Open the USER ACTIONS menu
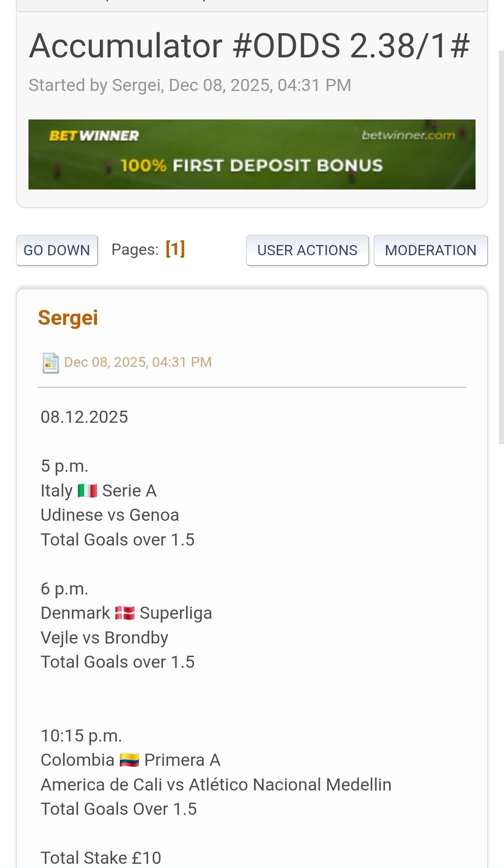The image size is (504, 868). 307,251
